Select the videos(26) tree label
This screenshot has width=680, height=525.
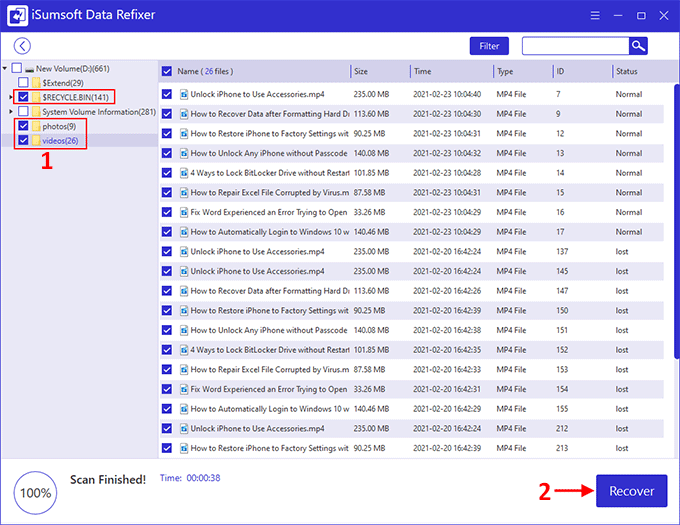60,140
